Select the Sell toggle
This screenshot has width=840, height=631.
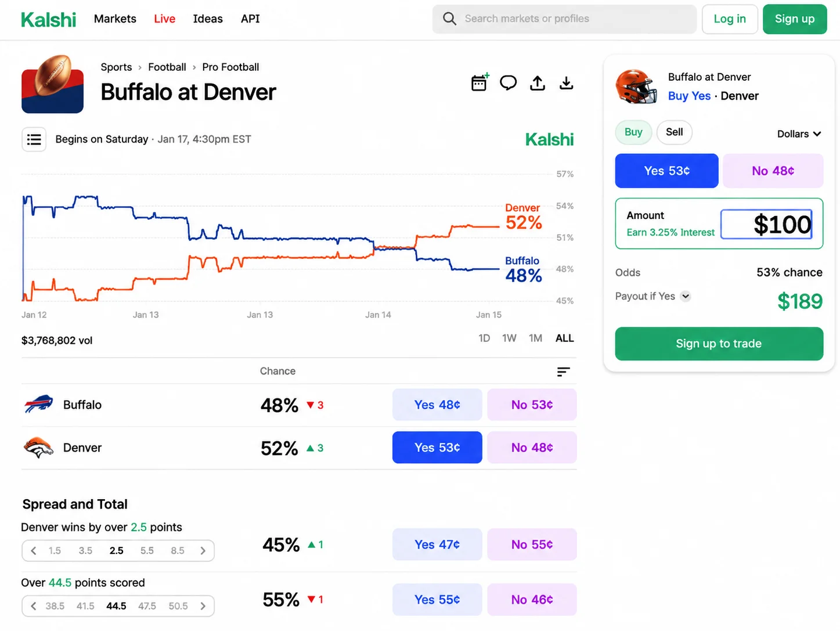point(674,132)
